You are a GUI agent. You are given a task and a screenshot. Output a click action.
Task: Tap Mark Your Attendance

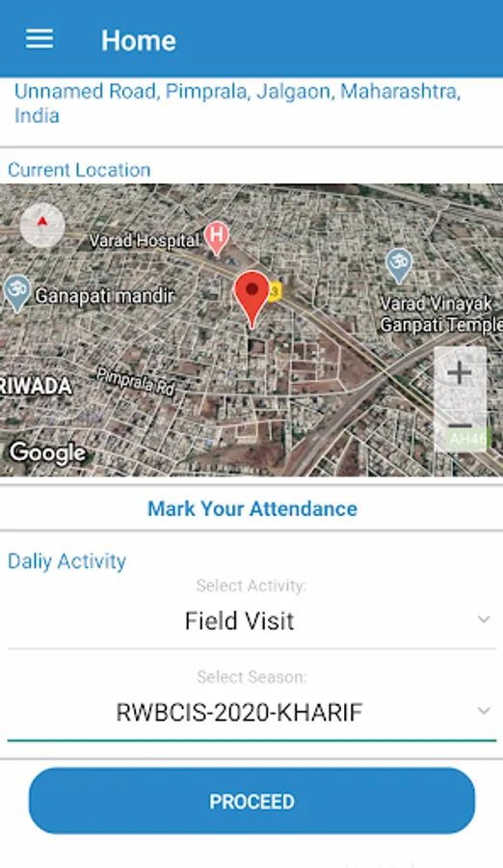click(x=252, y=508)
